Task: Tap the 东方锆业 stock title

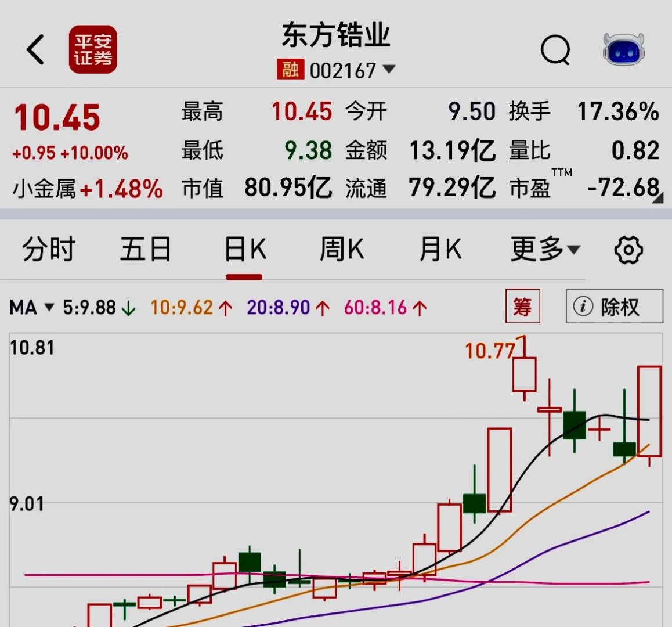Action: (336, 35)
